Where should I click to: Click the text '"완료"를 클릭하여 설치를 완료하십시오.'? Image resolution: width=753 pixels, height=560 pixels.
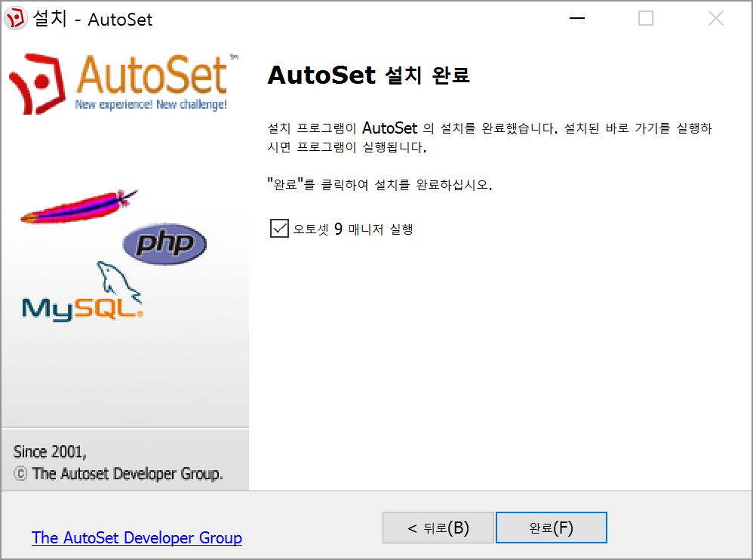380,184
